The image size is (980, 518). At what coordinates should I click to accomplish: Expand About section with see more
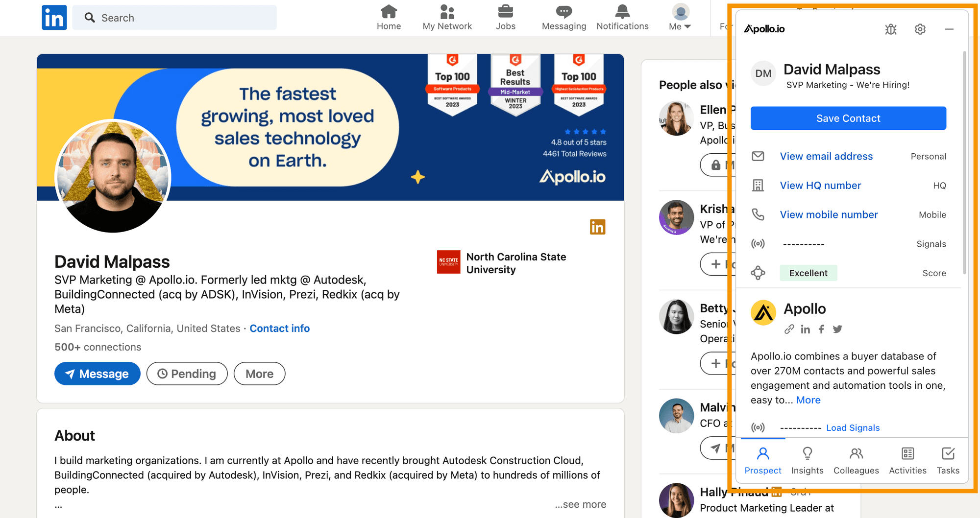[x=581, y=504]
